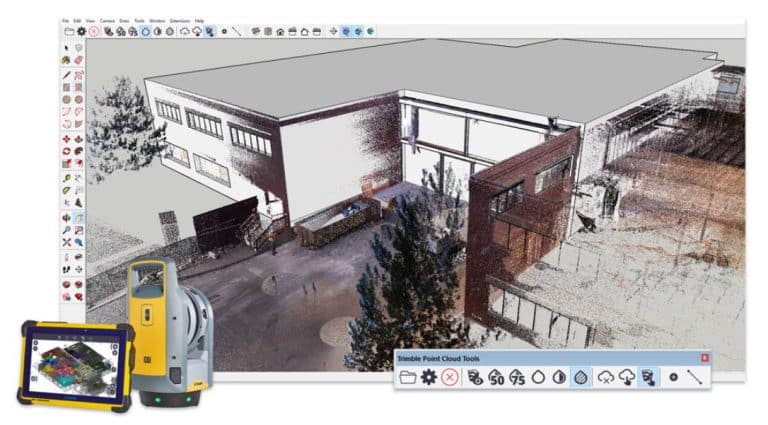Image resolution: width=768 pixels, height=425 pixels.
Task: Open the Camera menu
Action: (107, 21)
